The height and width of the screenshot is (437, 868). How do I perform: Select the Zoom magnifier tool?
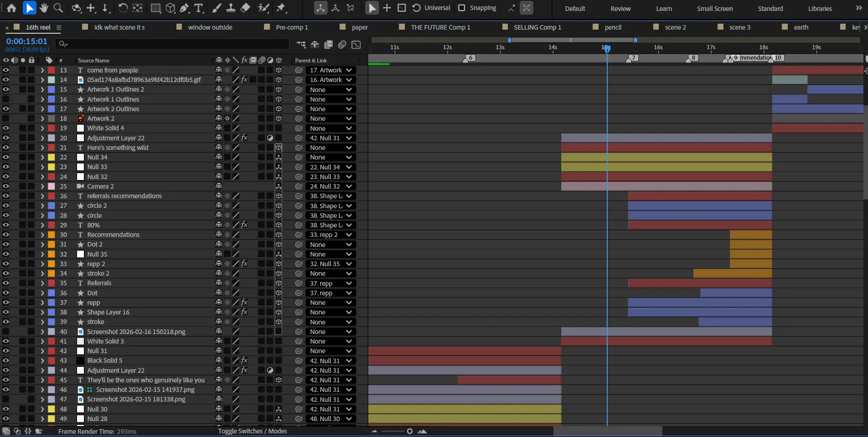[x=58, y=8]
